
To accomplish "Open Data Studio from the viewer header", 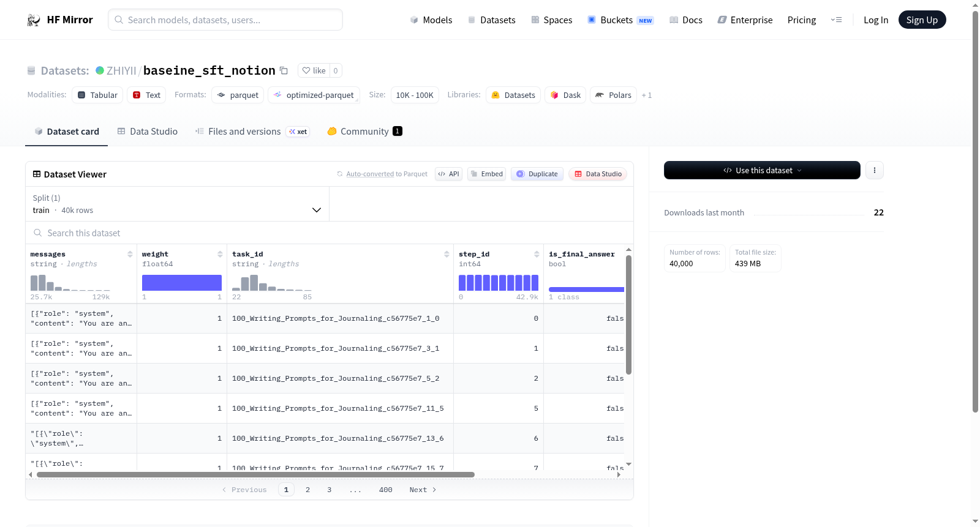I will pos(597,174).
